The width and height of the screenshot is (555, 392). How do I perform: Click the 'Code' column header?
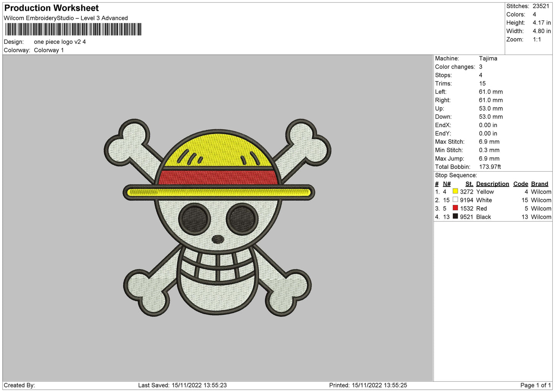(x=521, y=184)
